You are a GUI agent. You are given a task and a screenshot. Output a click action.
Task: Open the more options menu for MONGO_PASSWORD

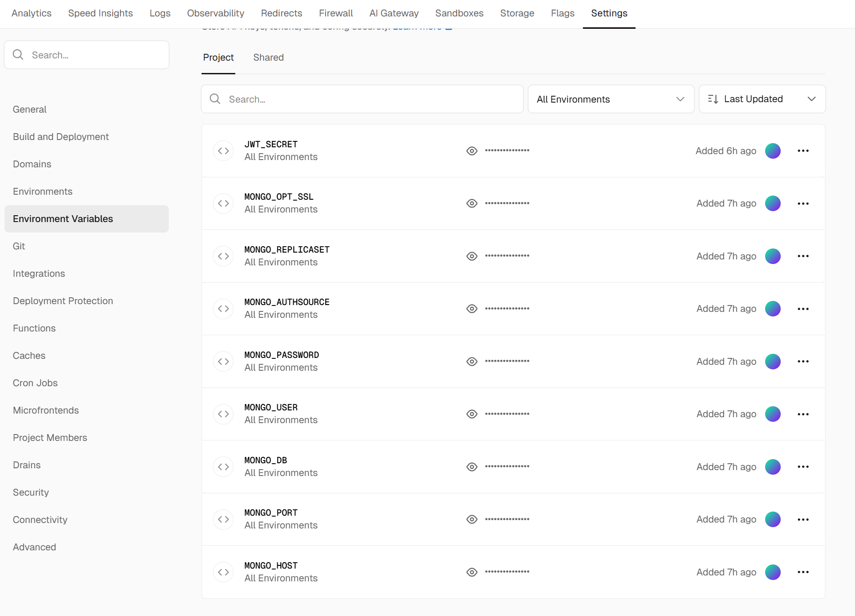803,362
